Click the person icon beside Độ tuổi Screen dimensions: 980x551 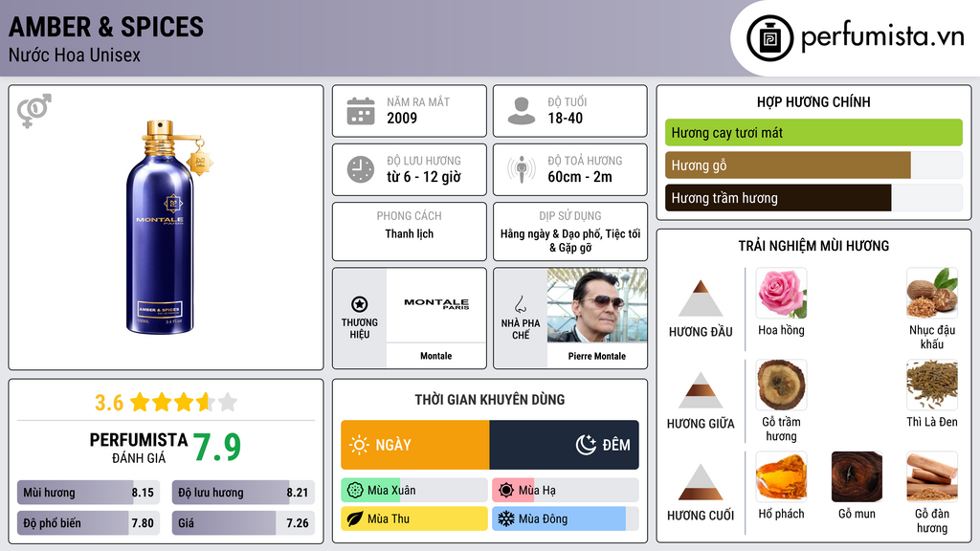(x=521, y=111)
